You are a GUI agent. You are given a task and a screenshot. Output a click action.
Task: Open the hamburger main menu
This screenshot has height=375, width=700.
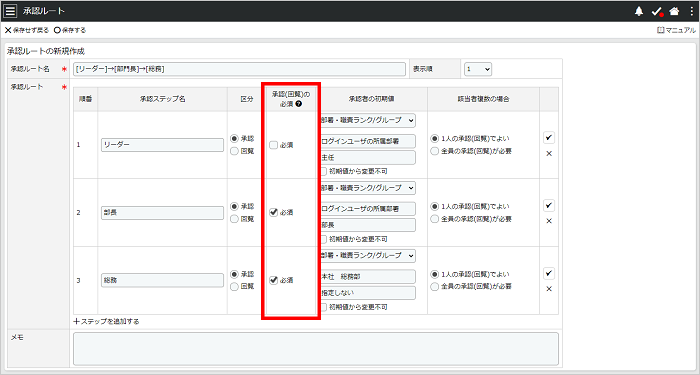10,11
